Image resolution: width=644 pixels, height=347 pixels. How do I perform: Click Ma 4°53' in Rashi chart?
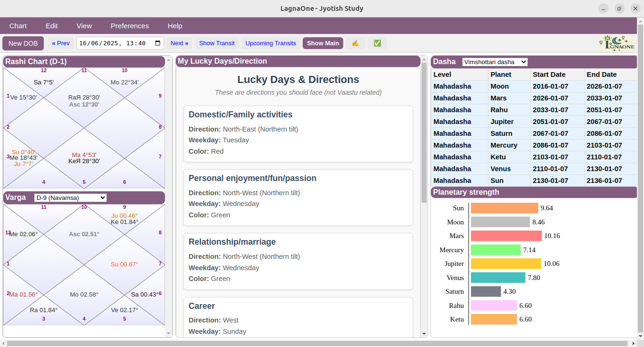click(x=84, y=155)
